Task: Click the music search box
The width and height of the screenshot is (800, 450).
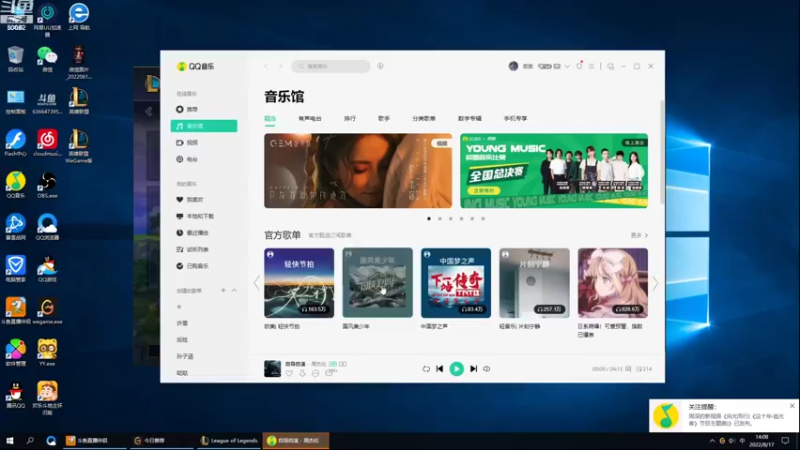Action: click(x=331, y=66)
